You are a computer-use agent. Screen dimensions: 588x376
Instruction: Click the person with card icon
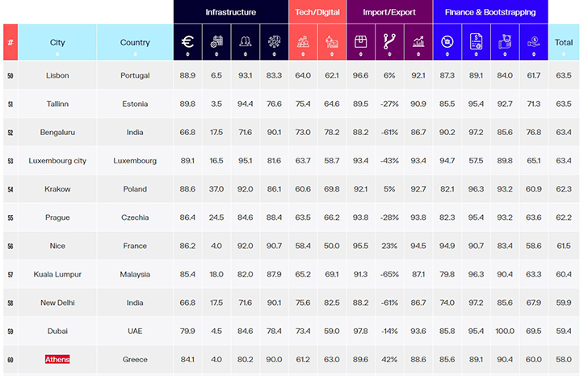pos(332,42)
